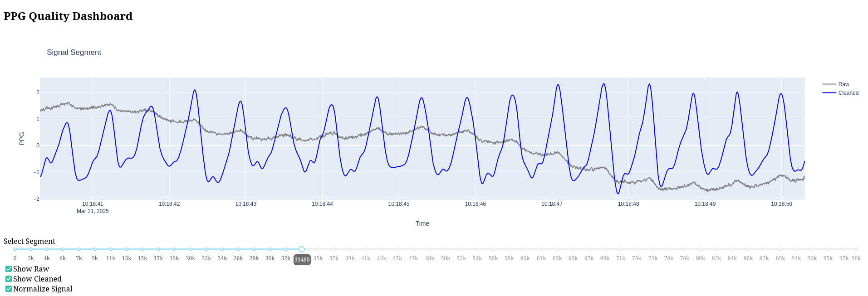Viewport: 868px width, 296px height.
Task: Click the segment slider handle at 33480
Action: pos(302,249)
